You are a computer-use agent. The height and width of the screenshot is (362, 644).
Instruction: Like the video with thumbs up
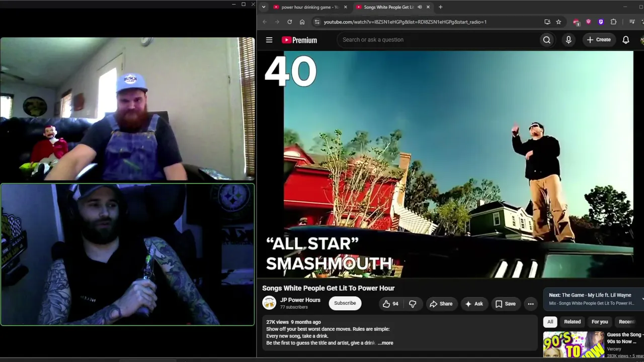(390, 304)
